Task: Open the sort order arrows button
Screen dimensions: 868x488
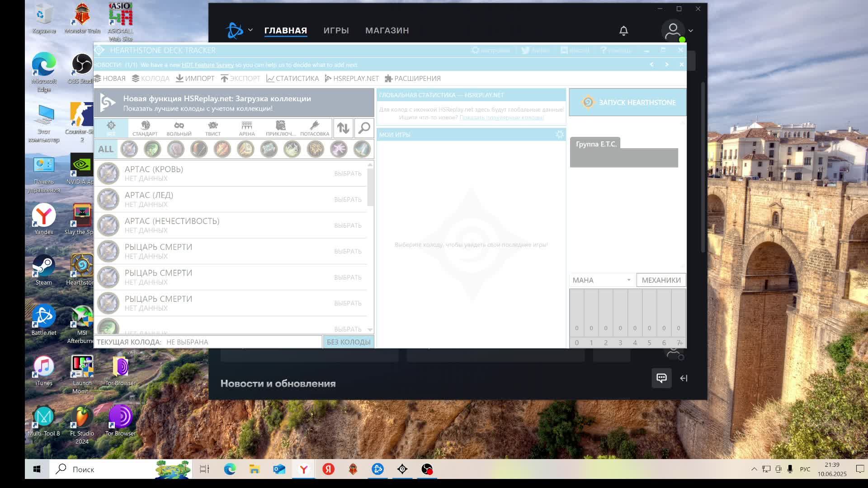Action: pos(343,128)
